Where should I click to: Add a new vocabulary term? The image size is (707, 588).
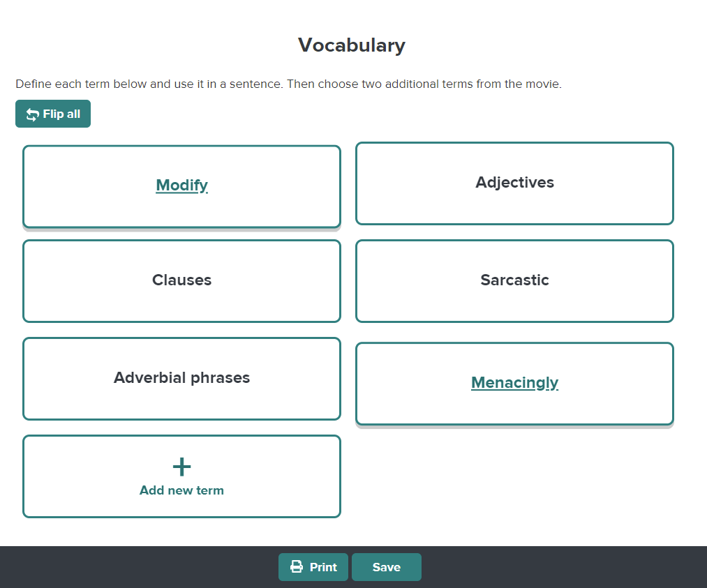click(x=181, y=476)
